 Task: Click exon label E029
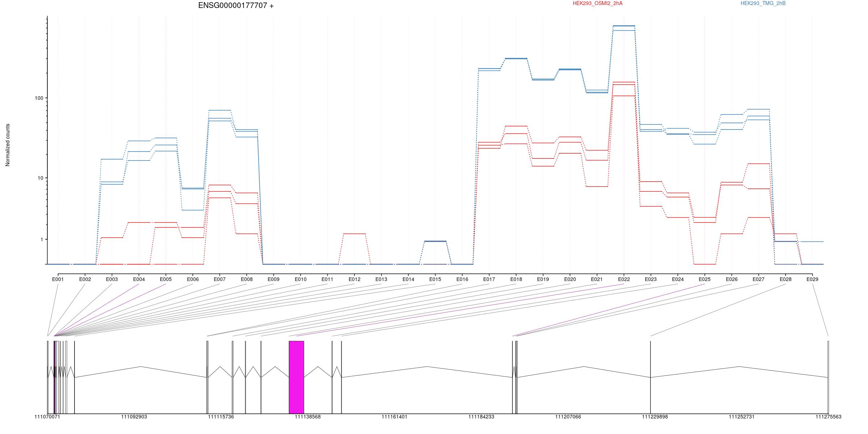812,279
